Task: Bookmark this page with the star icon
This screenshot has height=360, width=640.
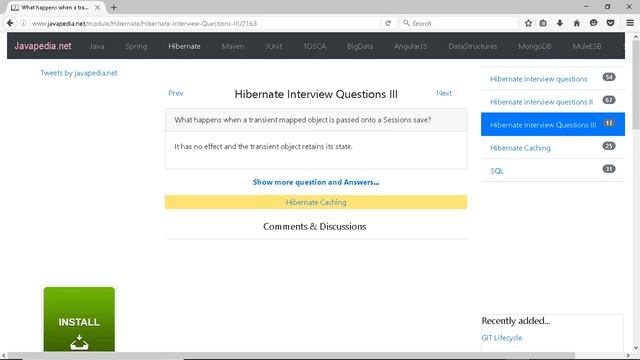Action: 528,23
